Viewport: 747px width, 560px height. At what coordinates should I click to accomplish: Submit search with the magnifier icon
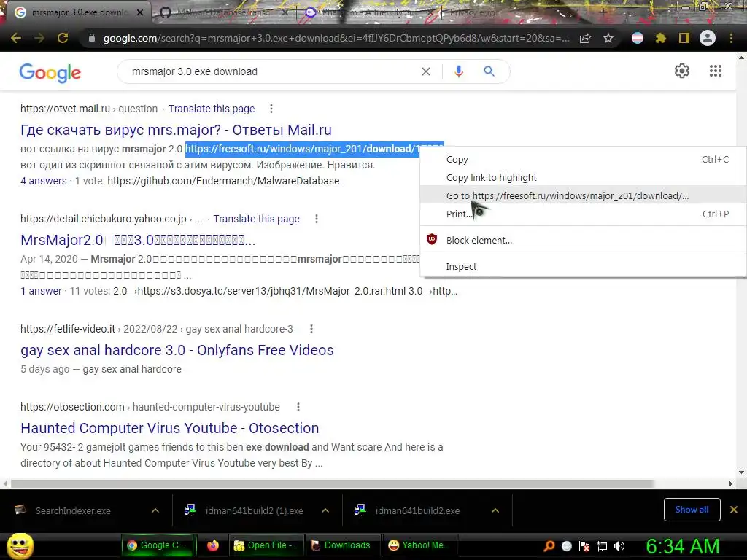pyautogui.click(x=489, y=71)
